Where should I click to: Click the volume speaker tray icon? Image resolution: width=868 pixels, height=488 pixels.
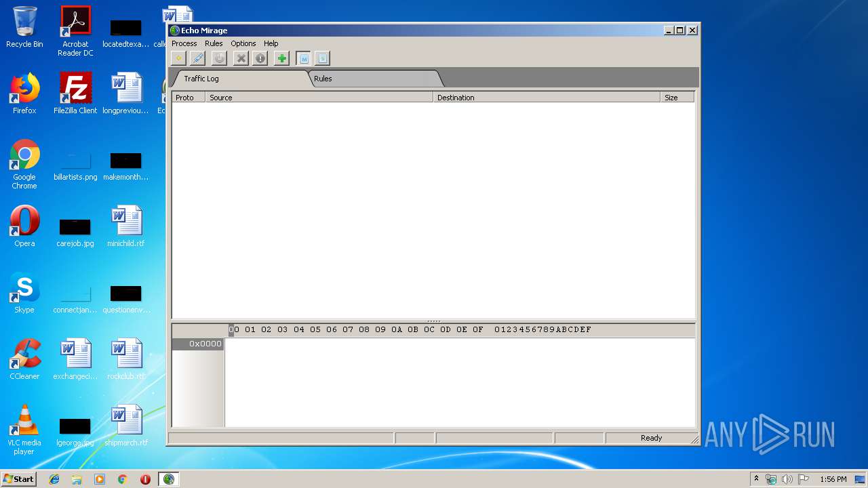click(787, 479)
